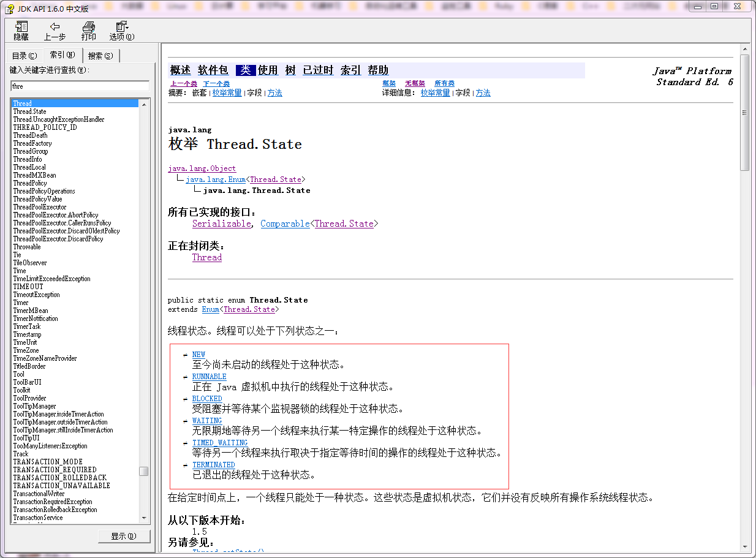The image size is (756, 558).
Task: Click the content pane scrollbar thumb
Action: coord(745,112)
